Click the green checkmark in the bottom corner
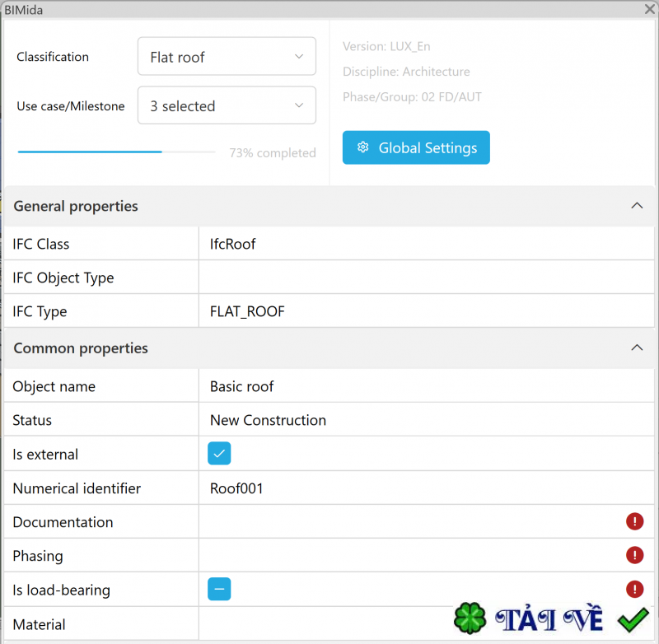 pos(633,618)
